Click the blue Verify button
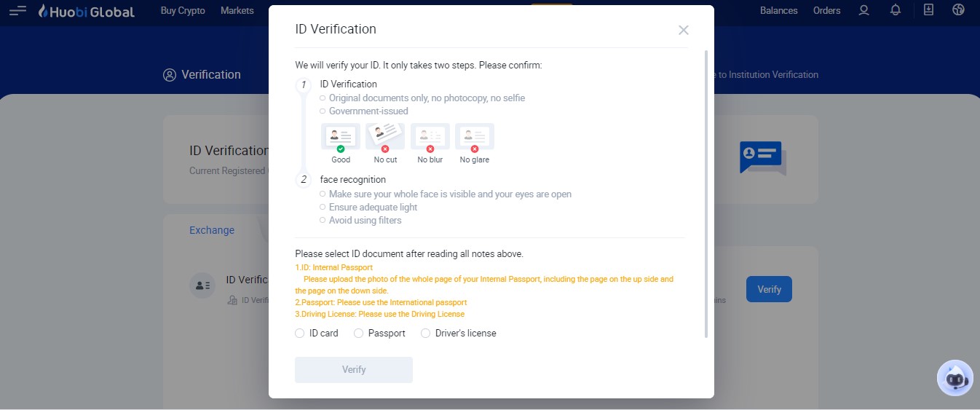The width and height of the screenshot is (980, 410). click(x=769, y=289)
